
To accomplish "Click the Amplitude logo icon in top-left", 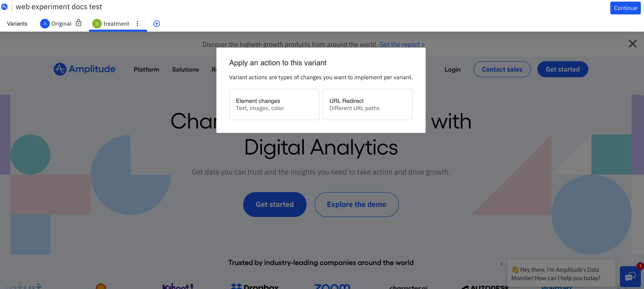I will click(4, 7).
